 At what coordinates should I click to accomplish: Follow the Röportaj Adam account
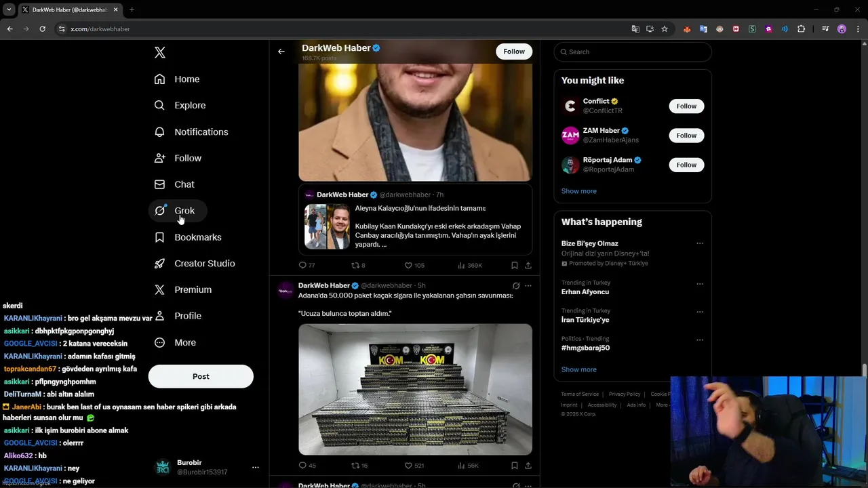[x=686, y=165]
